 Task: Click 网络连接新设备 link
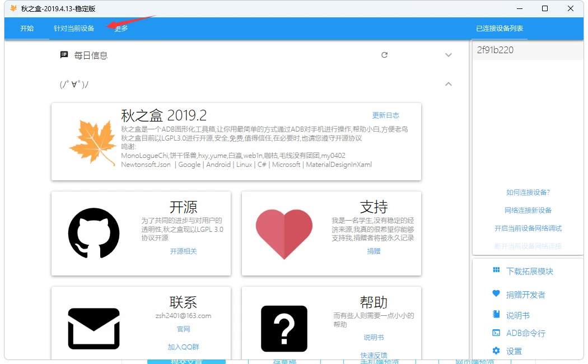[528, 211]
